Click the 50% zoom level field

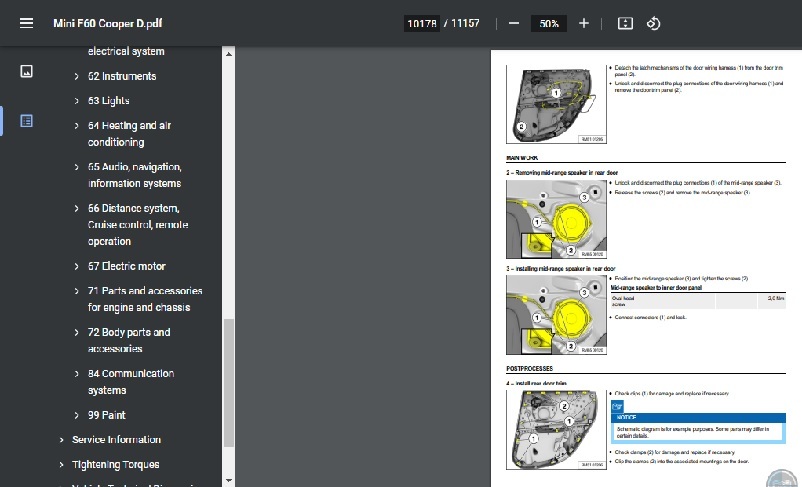click(x=549, y=24)
